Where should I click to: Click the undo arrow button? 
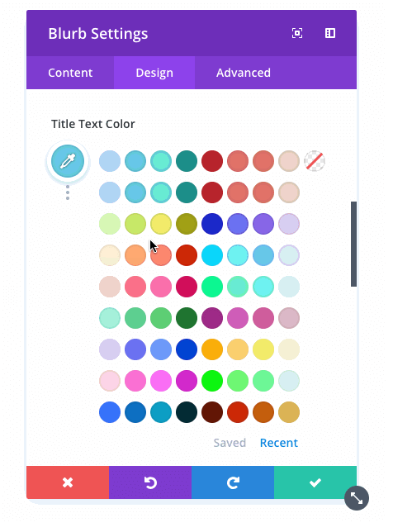click(x=150, y=482)
